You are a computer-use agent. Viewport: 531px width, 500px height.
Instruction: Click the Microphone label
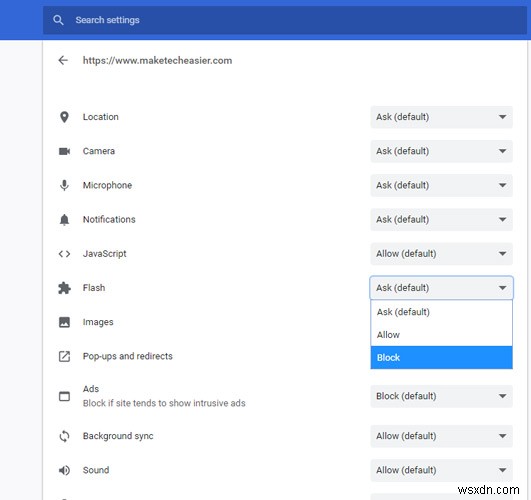click(107, 185)
